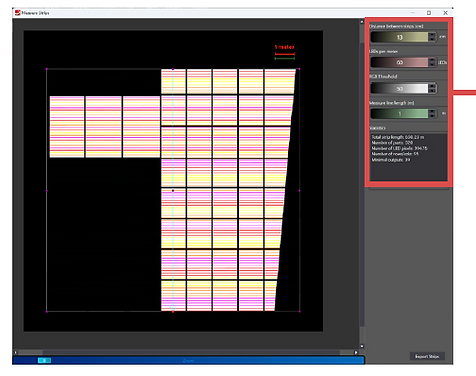This screenshot has width=476, height=376.
Task: Click the red 1 meter measure line
Action: (285, 54)
